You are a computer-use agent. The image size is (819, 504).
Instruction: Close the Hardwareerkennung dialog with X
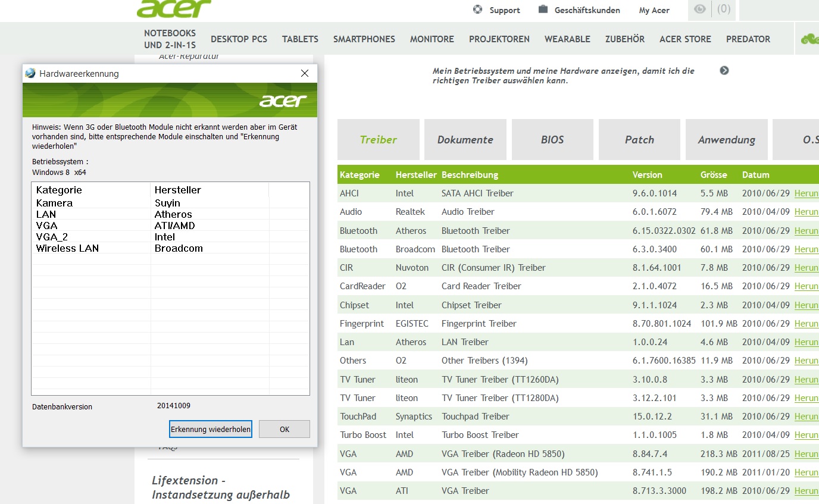305,73
